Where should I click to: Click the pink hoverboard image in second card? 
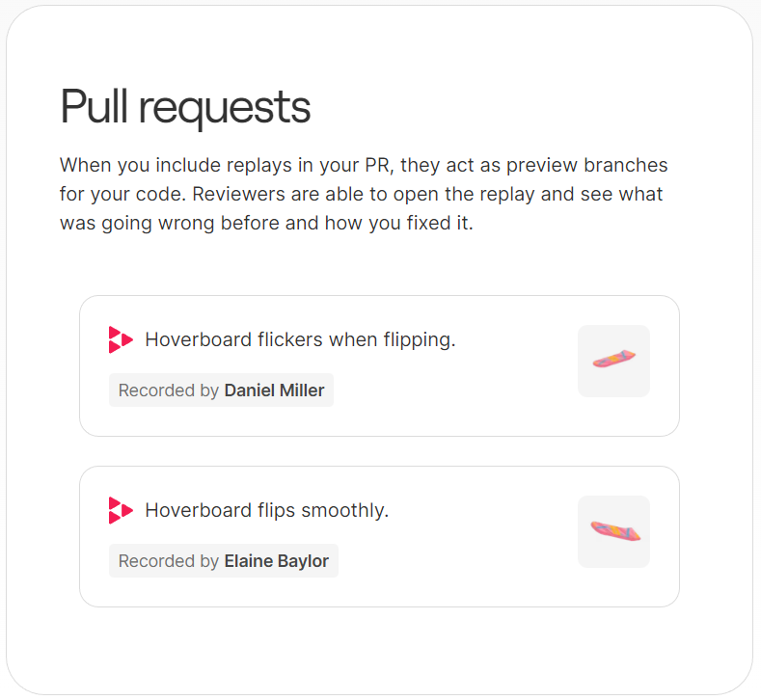point(615,530)
